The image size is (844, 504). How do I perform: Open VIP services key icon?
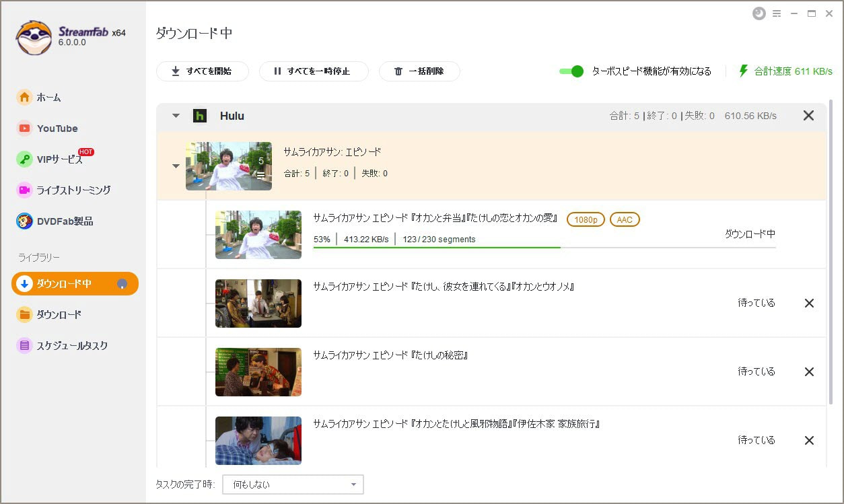[24, 159]
